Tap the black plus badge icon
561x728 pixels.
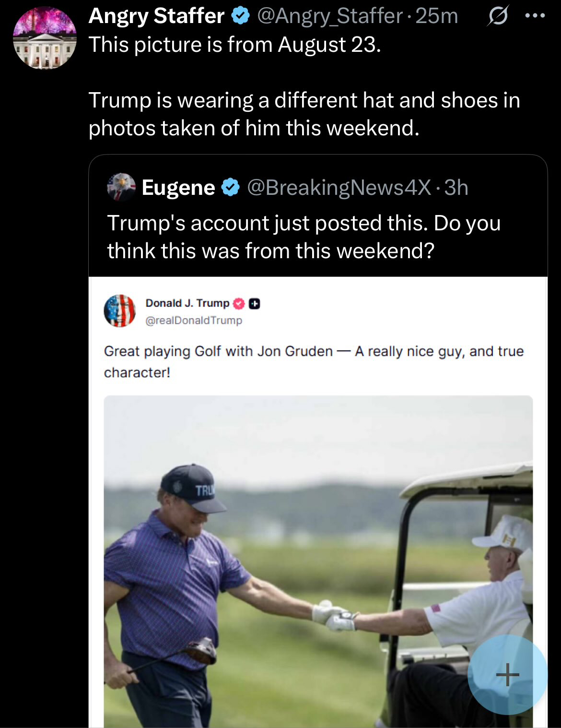coord(255,303)
